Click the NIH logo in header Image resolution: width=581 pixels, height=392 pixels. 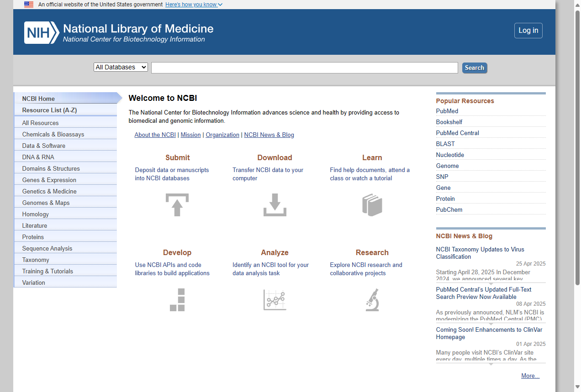(42, 32)
